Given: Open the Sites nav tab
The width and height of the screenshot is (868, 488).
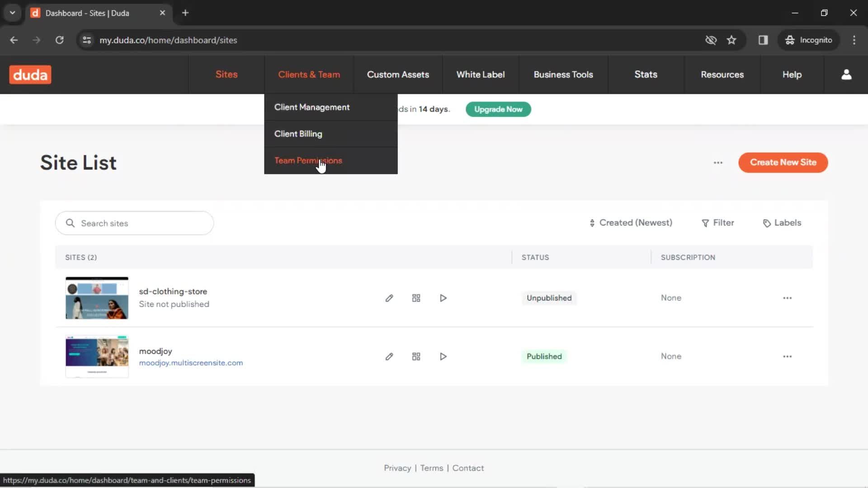Looking at the screenshot, I should (x=226, y=75).
